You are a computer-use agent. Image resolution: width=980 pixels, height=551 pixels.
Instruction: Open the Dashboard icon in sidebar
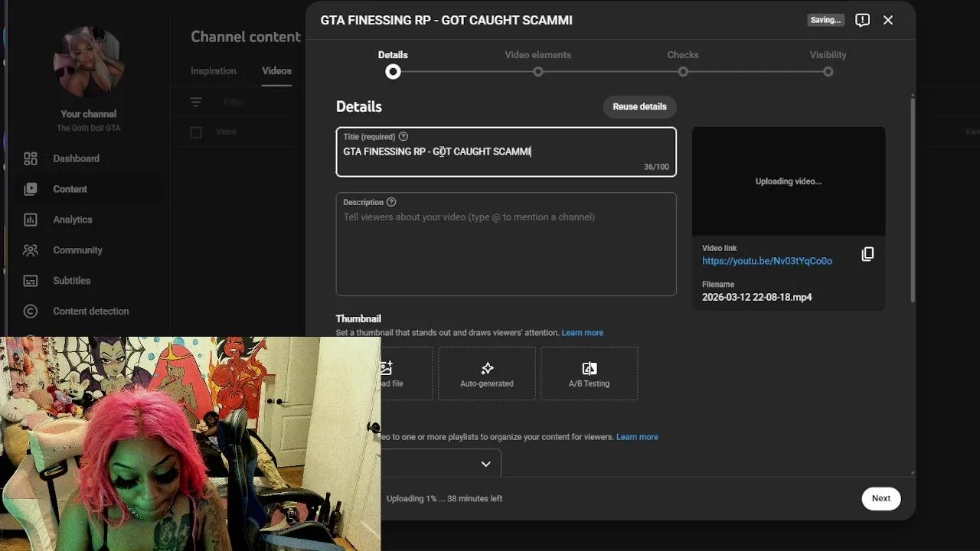(x=31, y=158)
